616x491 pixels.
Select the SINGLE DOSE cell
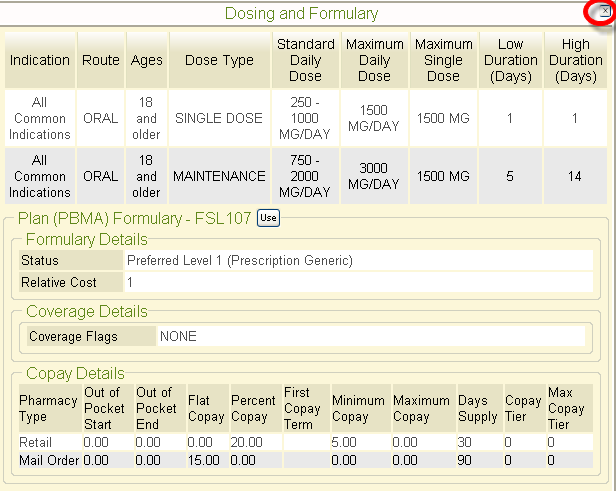point(219,118)
